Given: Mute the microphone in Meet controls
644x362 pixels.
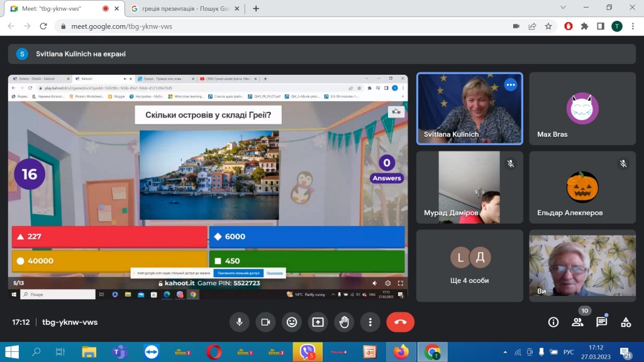Looking at the screenshot, I should (239, 322).
